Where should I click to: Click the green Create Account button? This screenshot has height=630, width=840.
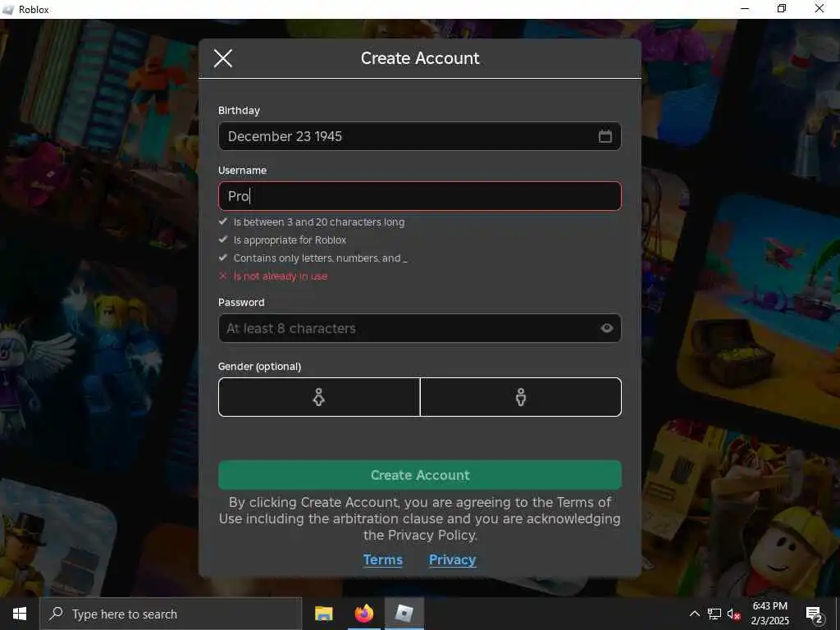(419, 475)
